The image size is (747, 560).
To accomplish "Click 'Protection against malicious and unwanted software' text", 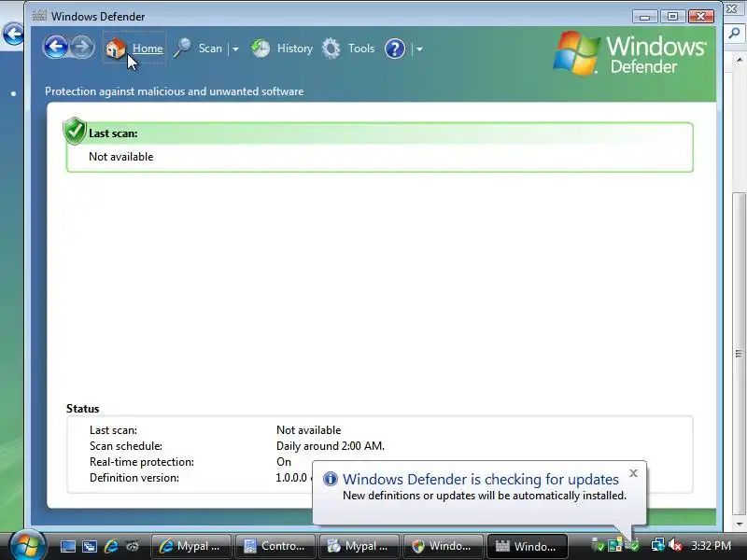I will point(174,91).
